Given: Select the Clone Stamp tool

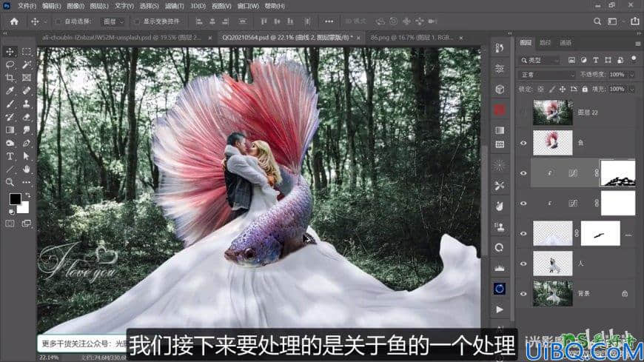Looking at the screenshot, I should 27,104.
